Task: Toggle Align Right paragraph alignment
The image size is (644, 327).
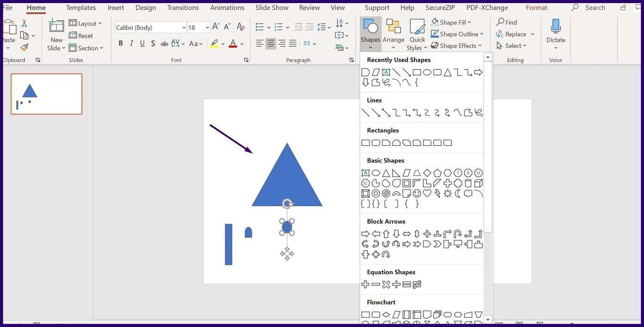Action: tap(282, 44)
